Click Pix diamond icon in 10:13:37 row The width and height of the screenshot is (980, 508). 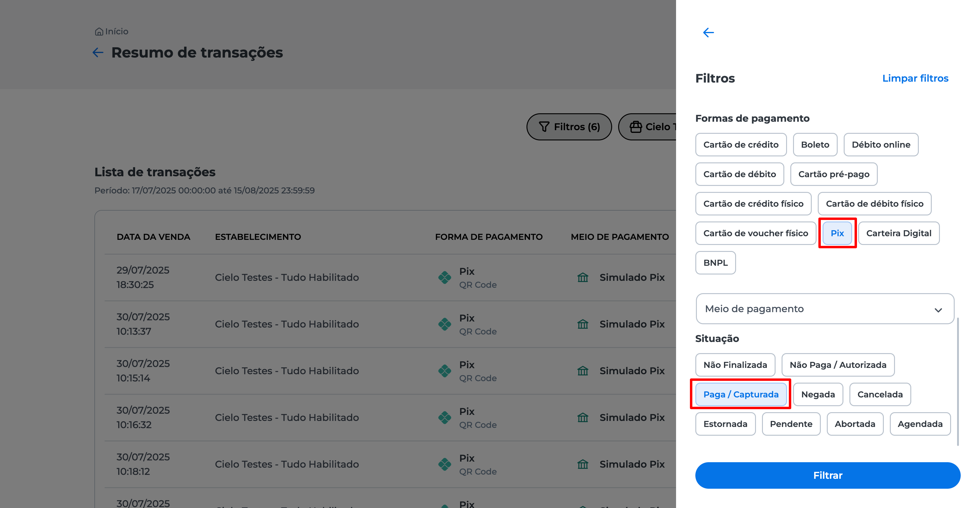pyautogui.click(x=444, y=324)
